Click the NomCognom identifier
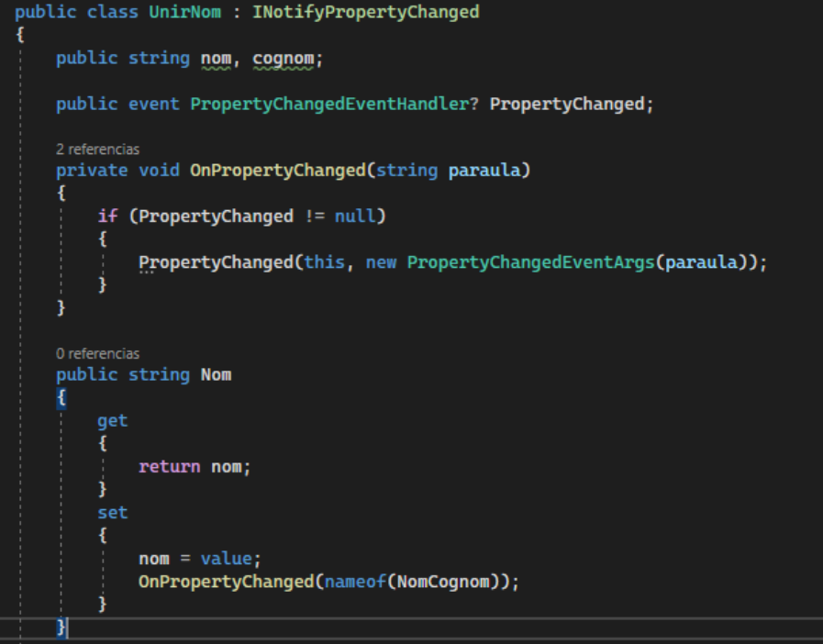The height and width of the screenshot is (644, 823). click(438, 581)
